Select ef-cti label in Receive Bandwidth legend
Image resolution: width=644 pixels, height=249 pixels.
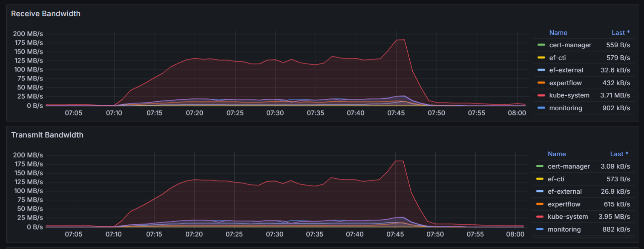558,58
